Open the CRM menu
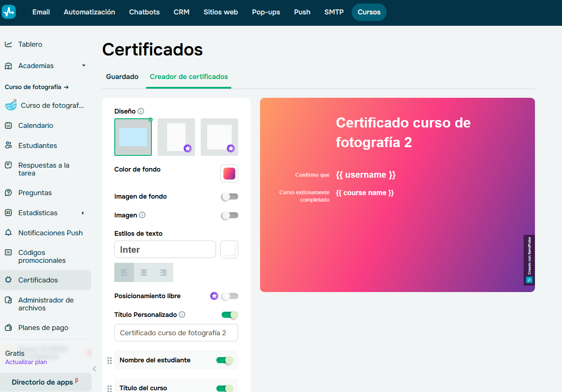The height and width of the screenshot is (392, 562). pos(182,12)
